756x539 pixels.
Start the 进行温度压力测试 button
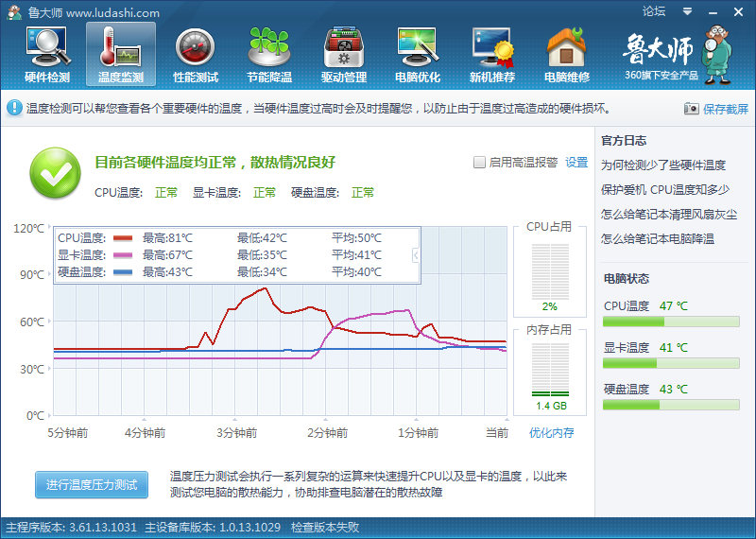point(92,484)
